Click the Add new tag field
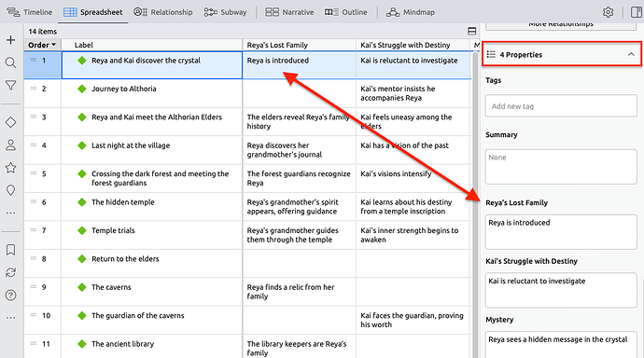Viewport: 644px width, 358px height. click(561, 106)
